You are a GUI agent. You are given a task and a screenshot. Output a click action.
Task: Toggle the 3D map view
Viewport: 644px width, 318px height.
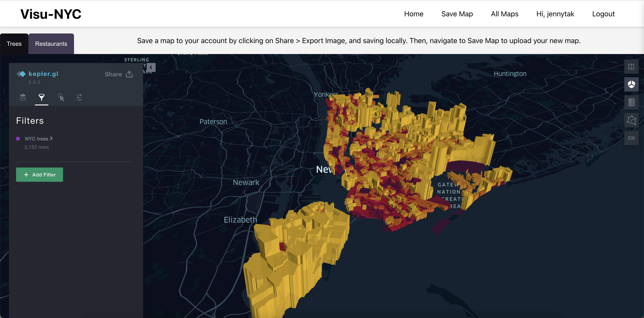point(631,84)
